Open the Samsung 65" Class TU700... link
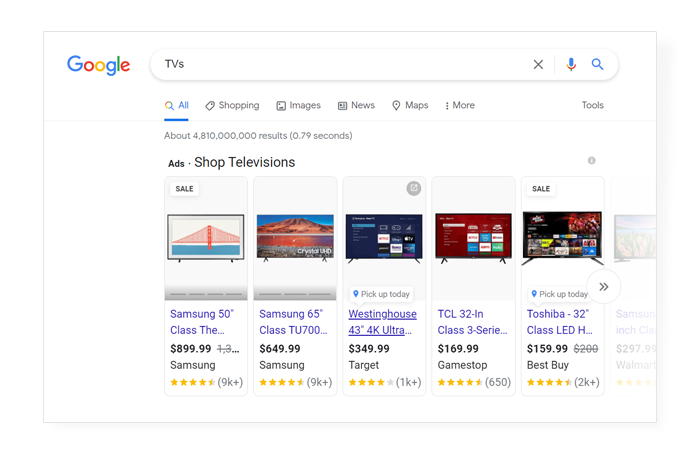This screenshot has width=700, height=454. (293, 322)
